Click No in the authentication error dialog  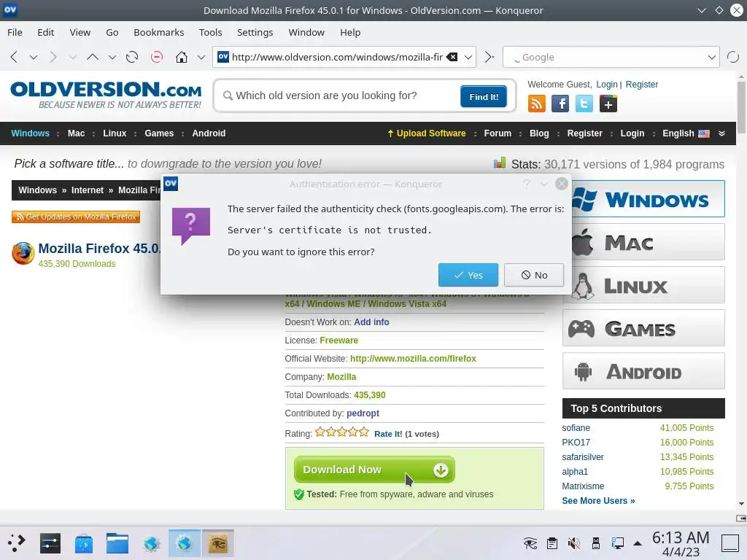pyautogui.click(x=534, y=275)
